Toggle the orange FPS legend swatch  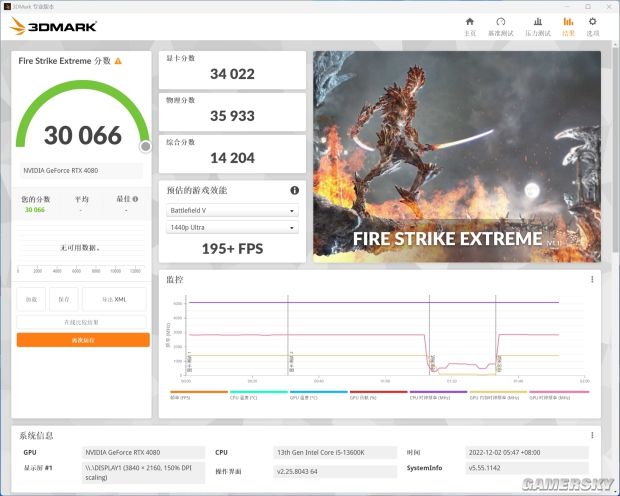point(199,392)
